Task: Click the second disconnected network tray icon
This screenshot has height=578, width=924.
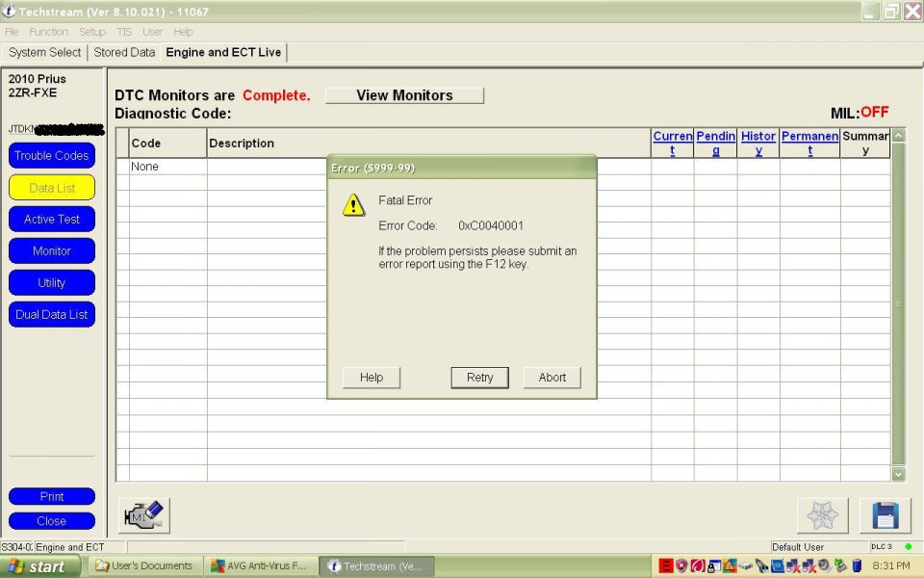Action: pyautogui.click(x=809, y=566)
